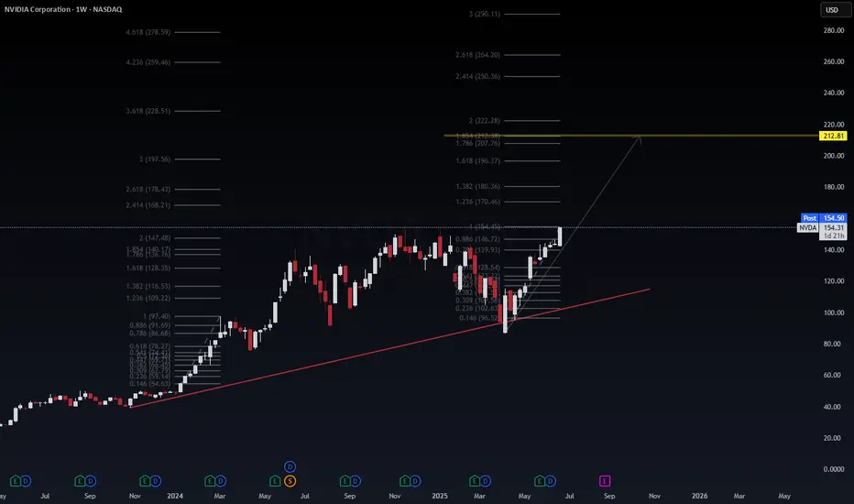The height and width of the screenshot is (504, 854).
Task: Click the 100.00 price axis value
Action: point(833,312)
